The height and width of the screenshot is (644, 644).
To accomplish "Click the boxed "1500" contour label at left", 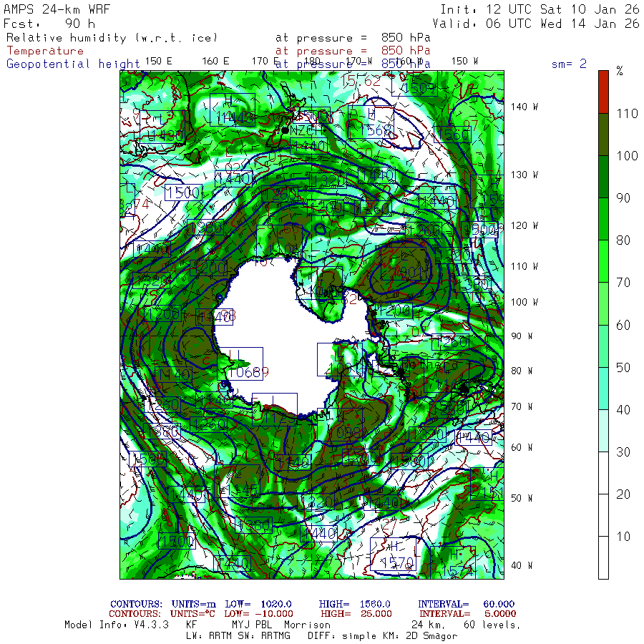I will (182, 192).
